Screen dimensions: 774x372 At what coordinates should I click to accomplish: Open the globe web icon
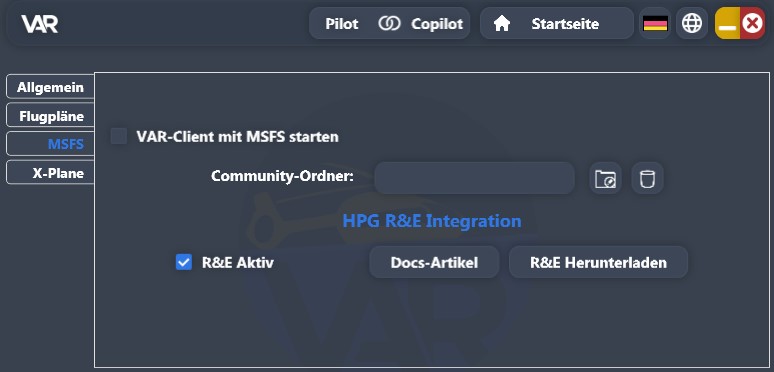click(692, 23)
